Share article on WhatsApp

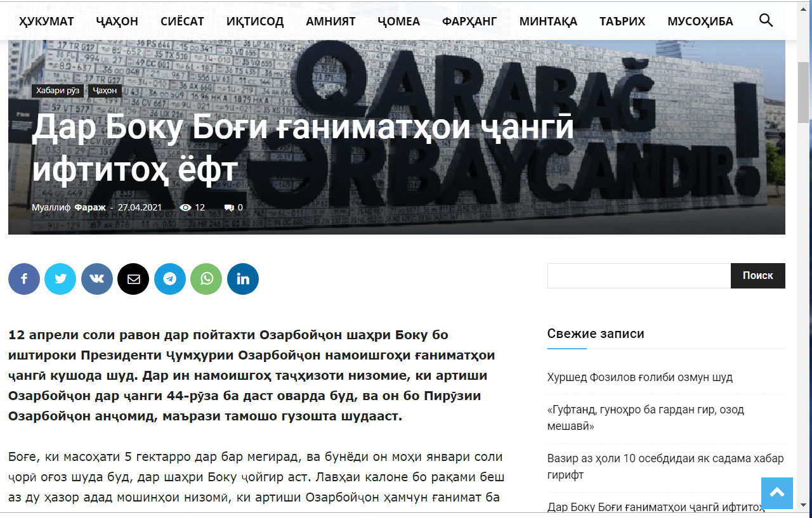click(x=206, y=279)
